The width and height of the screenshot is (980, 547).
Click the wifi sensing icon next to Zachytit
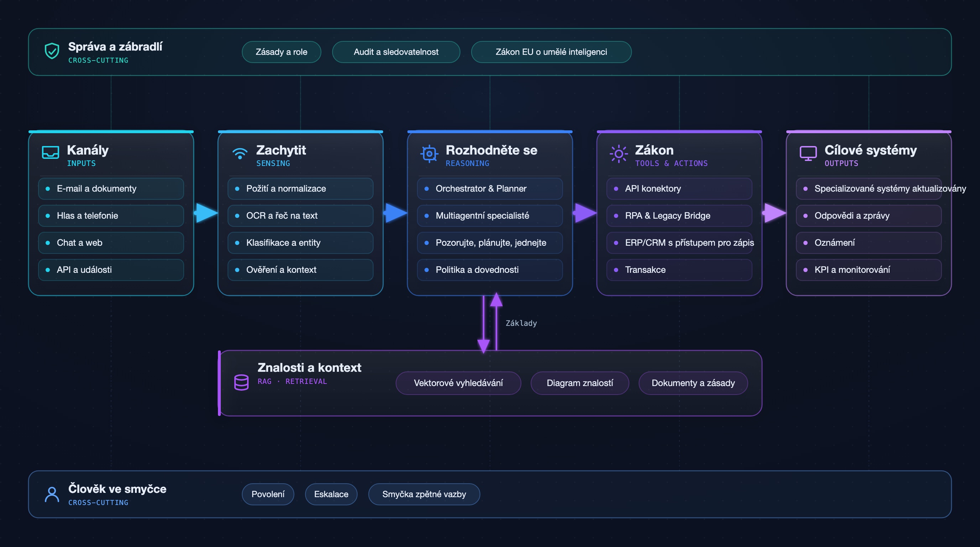pyautogui.click(x=240, y=153)
